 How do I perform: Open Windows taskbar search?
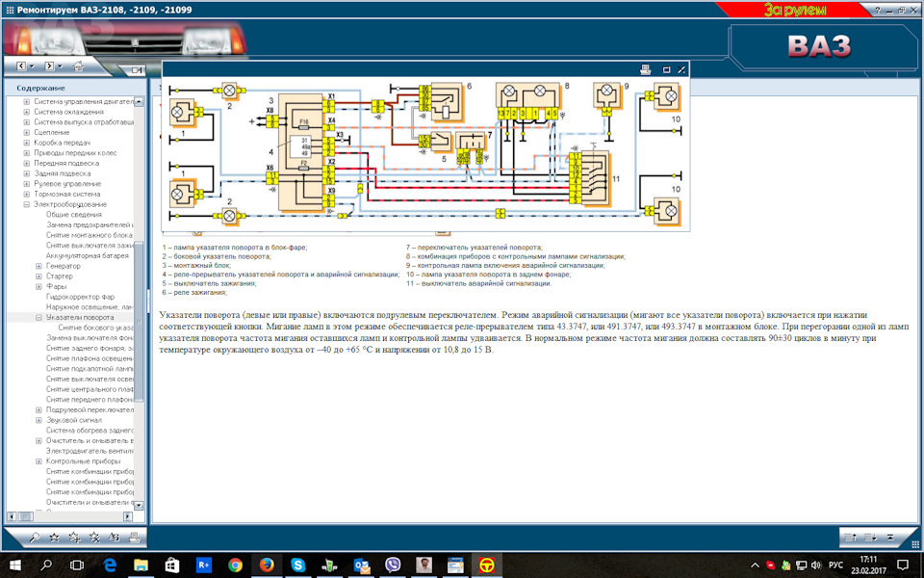46,565
